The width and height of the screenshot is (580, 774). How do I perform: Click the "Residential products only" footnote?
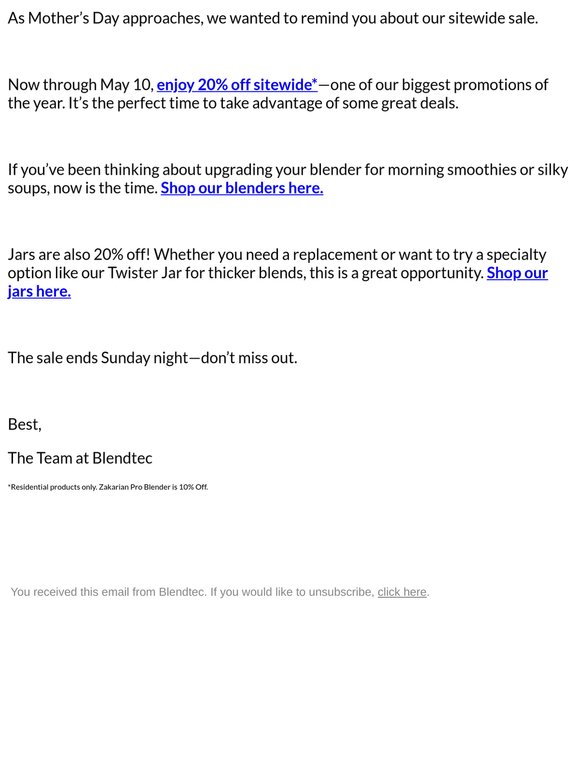tap(52, 487)
